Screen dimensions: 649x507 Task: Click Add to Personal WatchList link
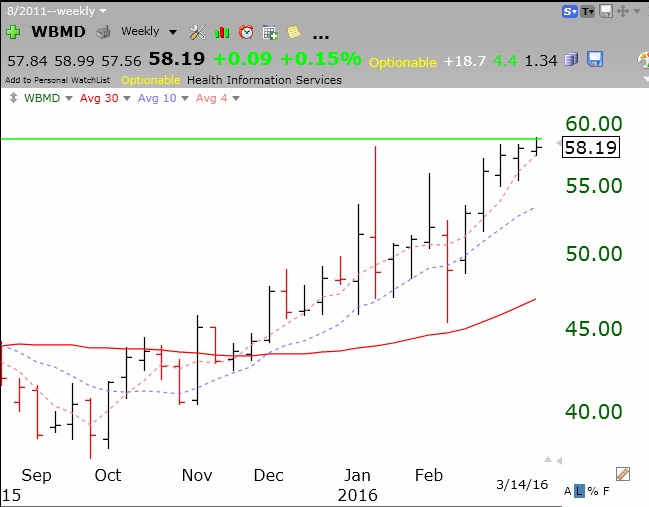(x=58, y=80)
